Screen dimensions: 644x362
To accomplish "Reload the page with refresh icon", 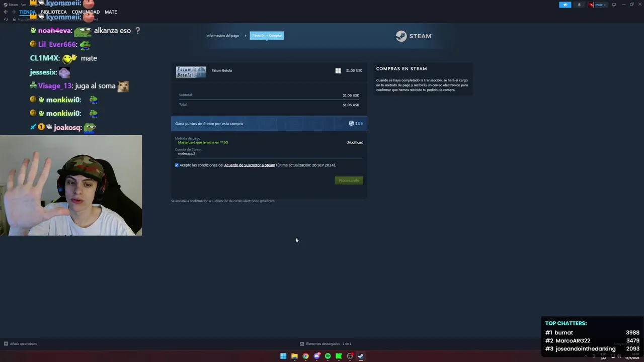I will click(x=6, y=19).
